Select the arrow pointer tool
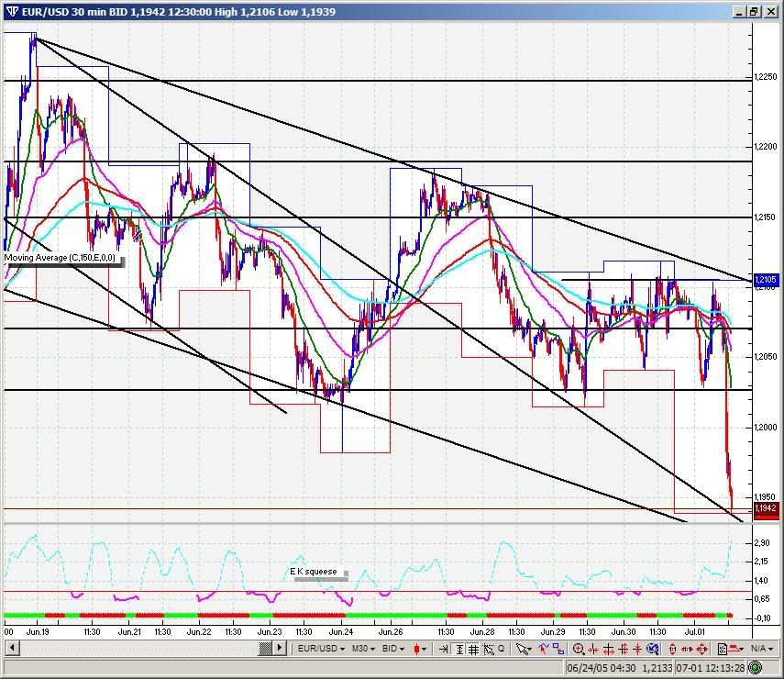The width and height of the screenshot is (784, 679). [522, 649]
